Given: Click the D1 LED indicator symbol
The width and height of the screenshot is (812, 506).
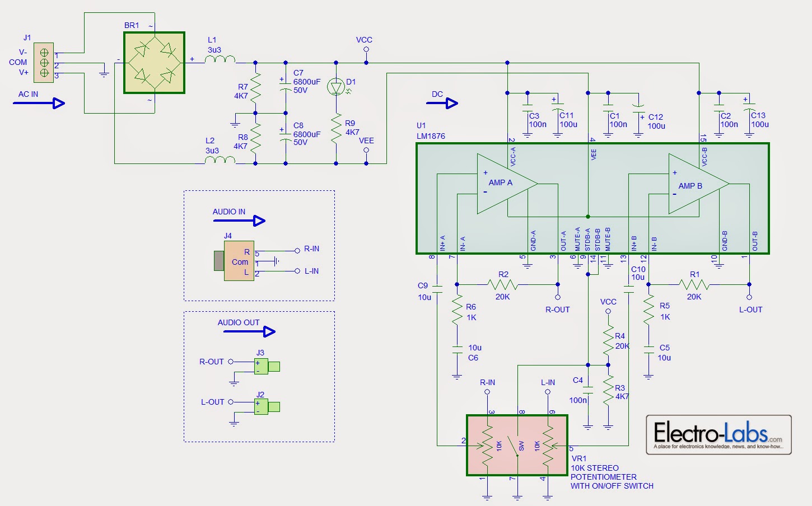Looking at the screenshot, I should [x=336, y=86].
